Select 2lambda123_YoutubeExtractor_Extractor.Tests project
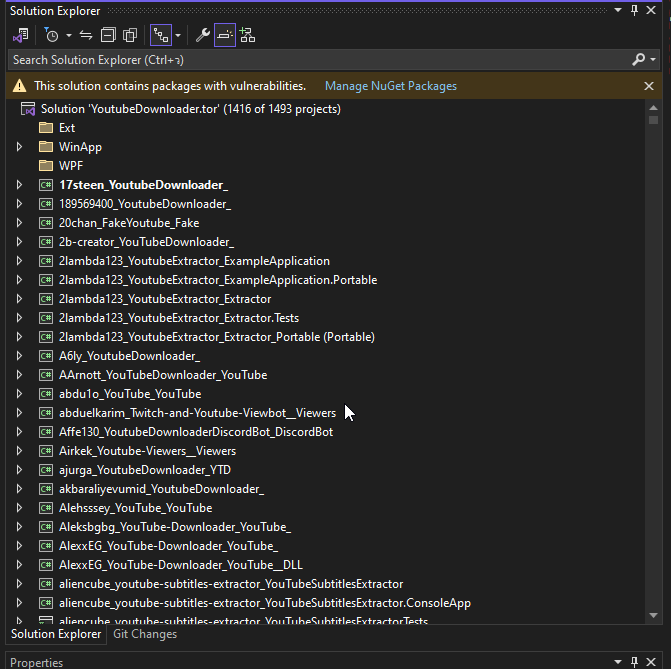The width and height of the screenshot is (671, 669). coord(179,318)
